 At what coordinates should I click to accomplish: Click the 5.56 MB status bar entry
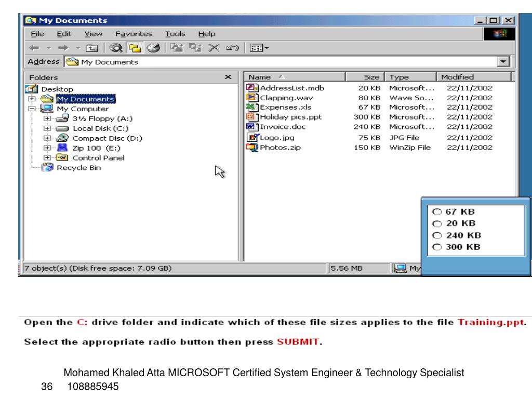pos(347,268)
